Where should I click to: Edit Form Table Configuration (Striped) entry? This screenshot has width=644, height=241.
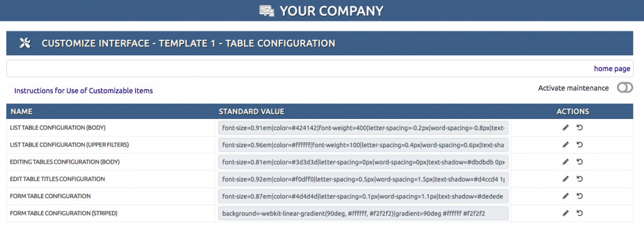(x=565, y=213)
